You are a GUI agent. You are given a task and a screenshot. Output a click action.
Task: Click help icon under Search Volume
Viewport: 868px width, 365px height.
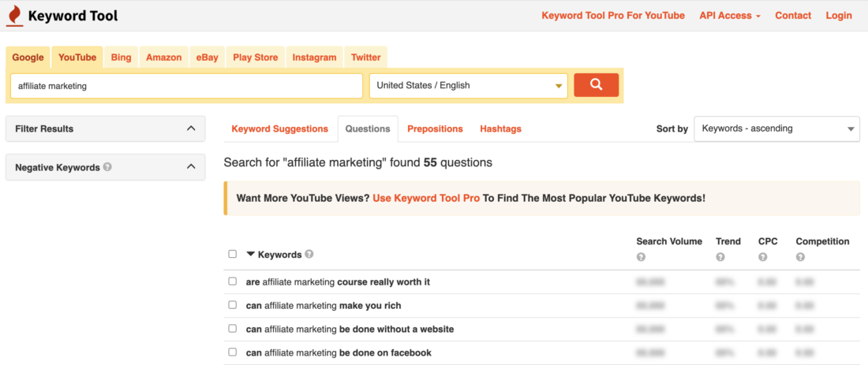click(x=641, y=257)
